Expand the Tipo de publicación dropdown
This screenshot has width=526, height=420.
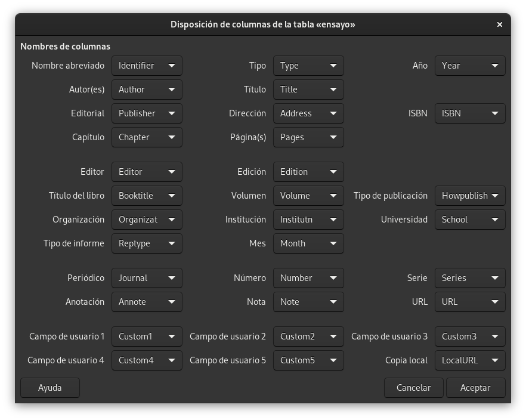(x=470, y=196)
